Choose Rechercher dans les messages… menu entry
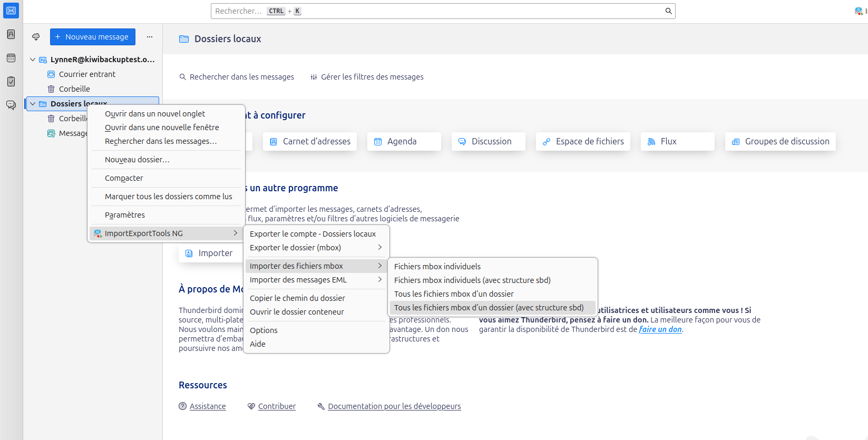The height and width of the screenshot is (440, 868). [x=166, y=141]
